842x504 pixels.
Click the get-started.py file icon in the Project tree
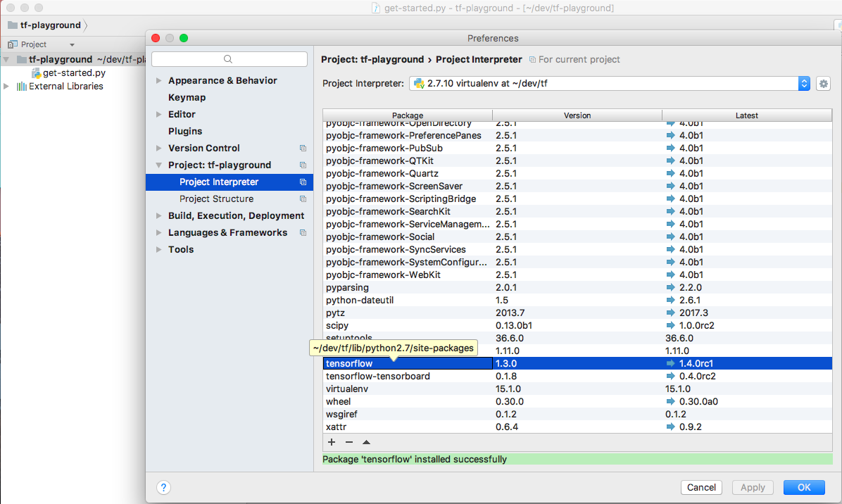tap(36, 73)
